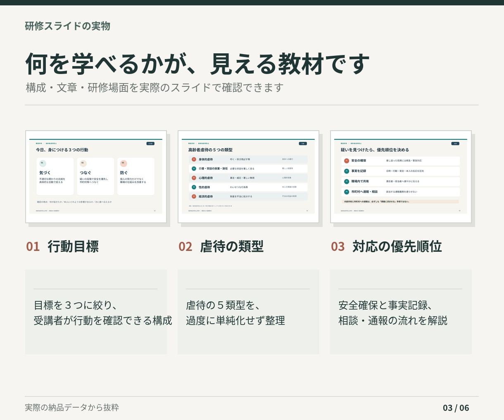
Task: Click the text '相談・通報の流れを解説'
Action: coord(393,321)
